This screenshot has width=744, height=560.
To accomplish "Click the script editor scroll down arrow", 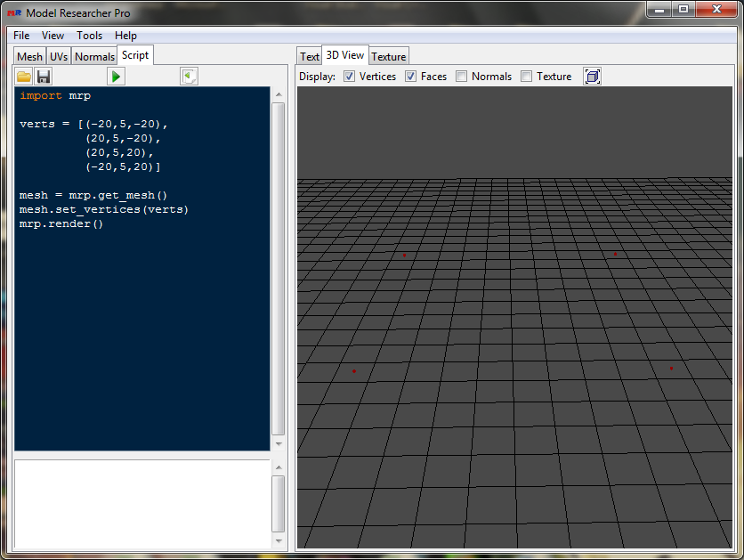I will click(279, 443).
